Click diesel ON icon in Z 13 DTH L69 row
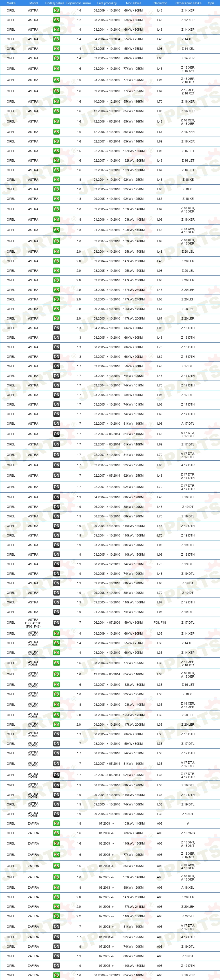The image size is (220, 980). point(56,356)
